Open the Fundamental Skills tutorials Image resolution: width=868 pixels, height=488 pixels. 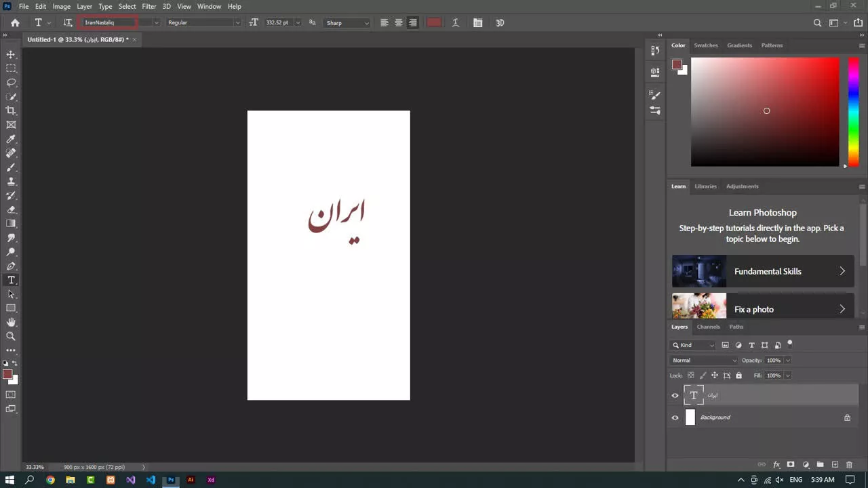point(763,271)
